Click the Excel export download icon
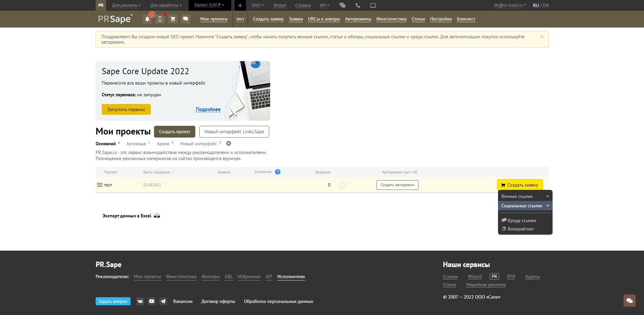 click(x=157, y=216)
